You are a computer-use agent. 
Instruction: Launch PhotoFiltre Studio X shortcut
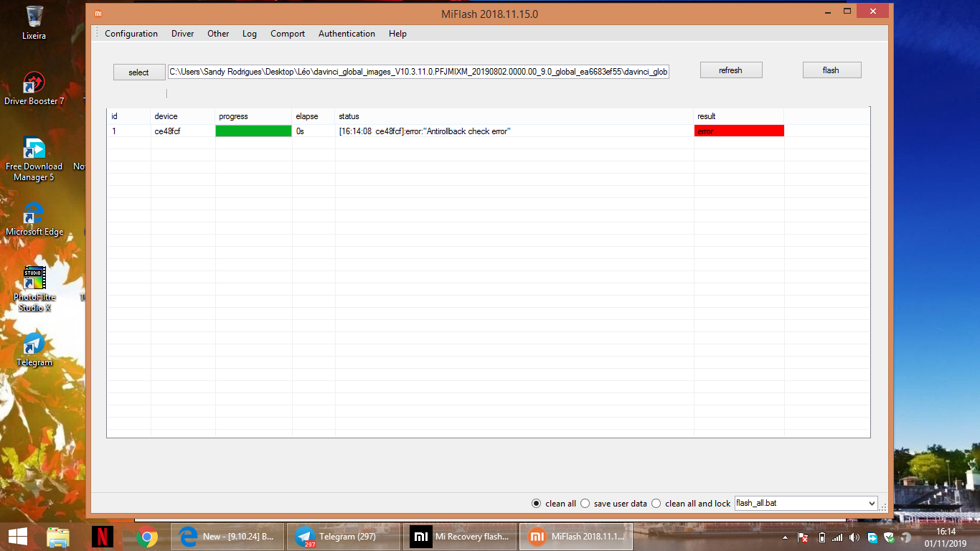click(x=34, y=279)
